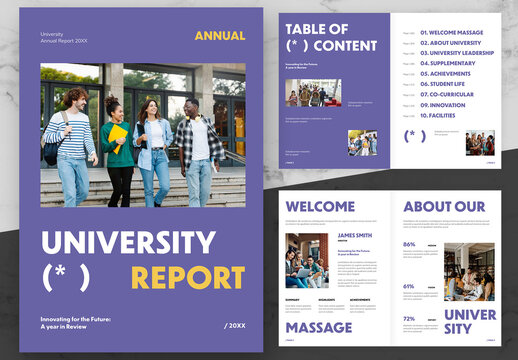Click the yellow REPORT title on cover

[188, 278]
